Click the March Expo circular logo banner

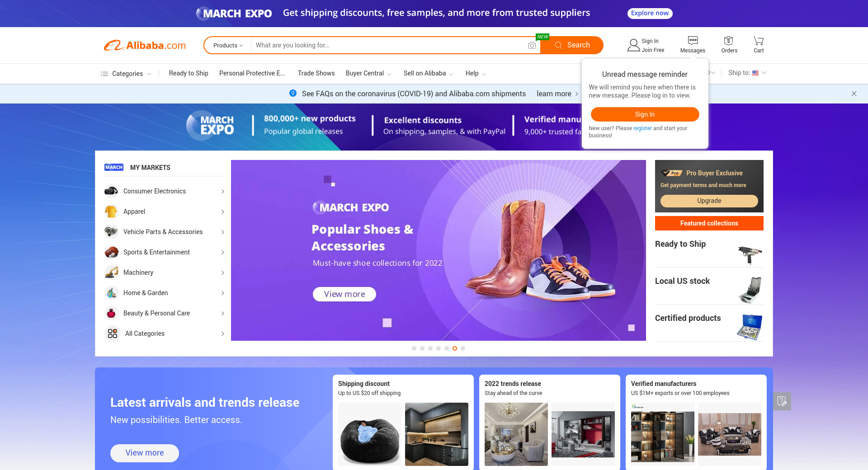[211, 126]
